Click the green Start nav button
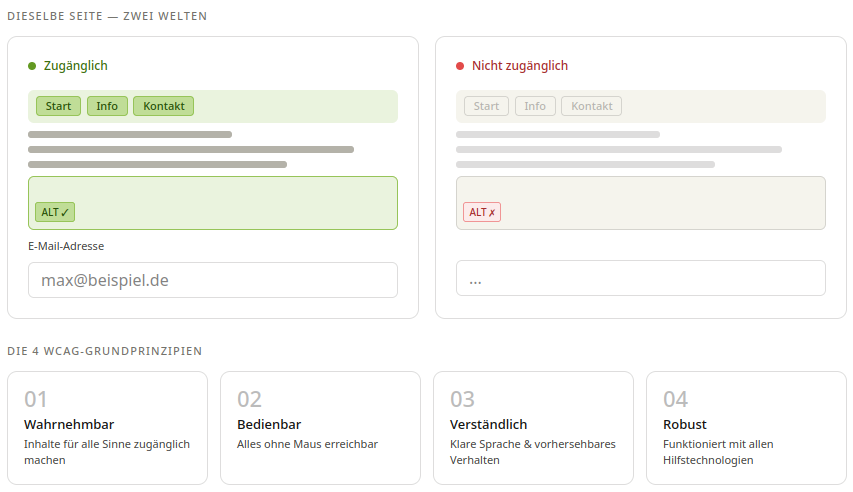 coord(58,106)
